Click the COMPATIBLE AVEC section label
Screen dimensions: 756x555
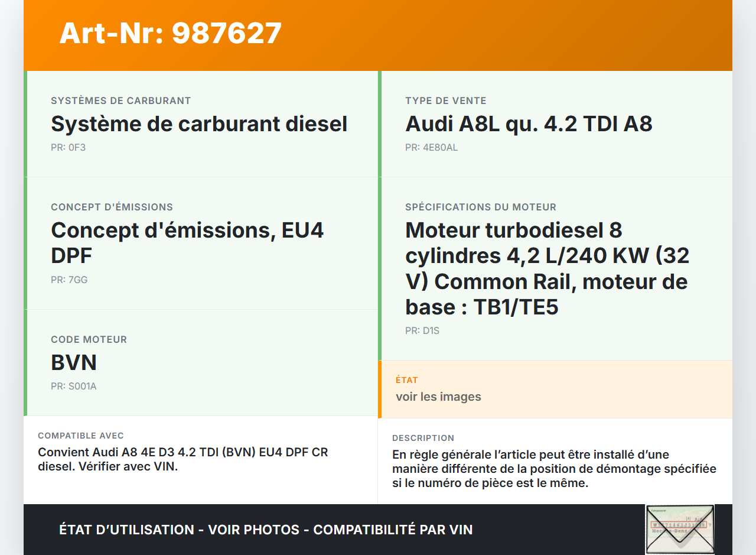pos(81,436)
